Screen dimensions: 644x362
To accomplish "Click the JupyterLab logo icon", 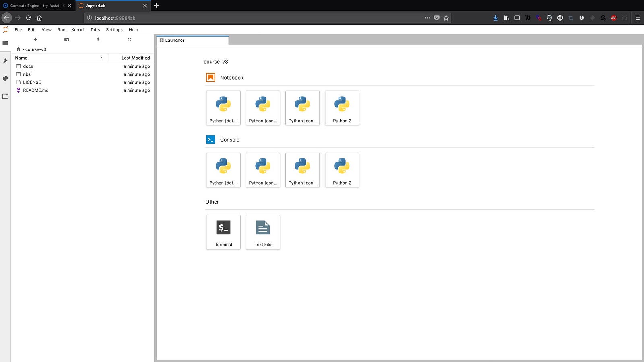I will 5,30.
